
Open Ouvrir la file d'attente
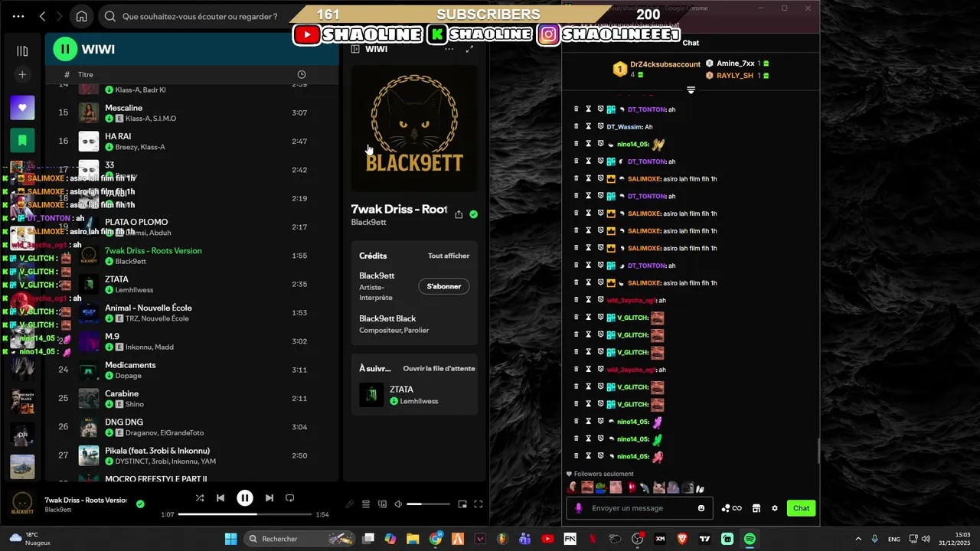point(439,368)
